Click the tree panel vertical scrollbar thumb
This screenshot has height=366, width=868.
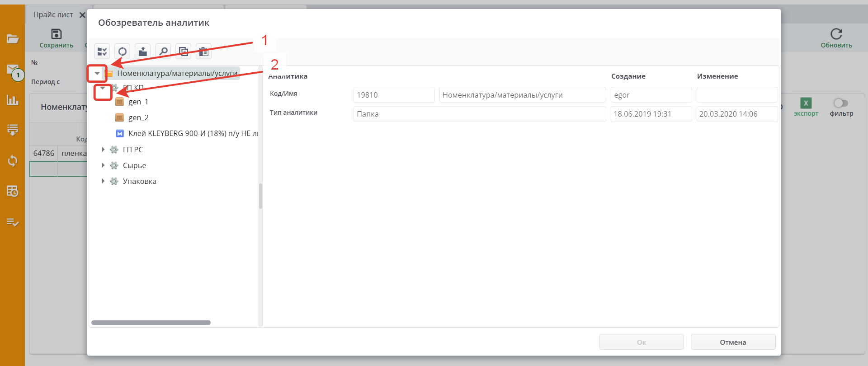[260, 196]
